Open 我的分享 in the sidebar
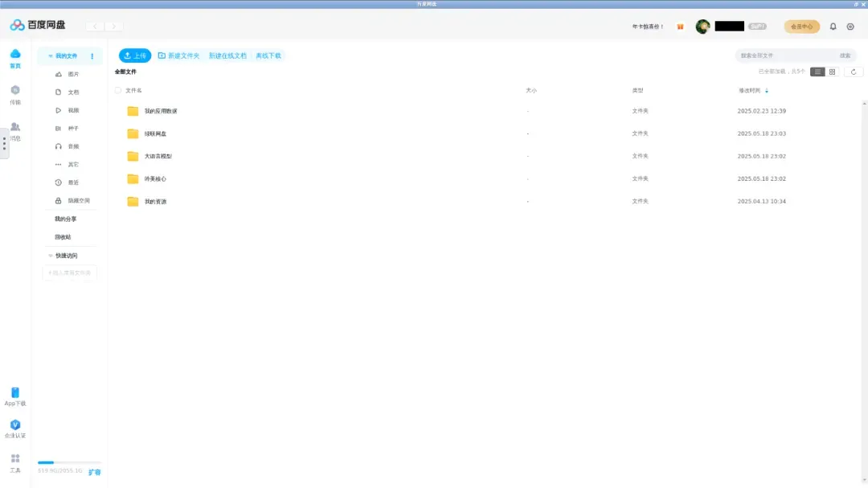 tap(65, 219)
